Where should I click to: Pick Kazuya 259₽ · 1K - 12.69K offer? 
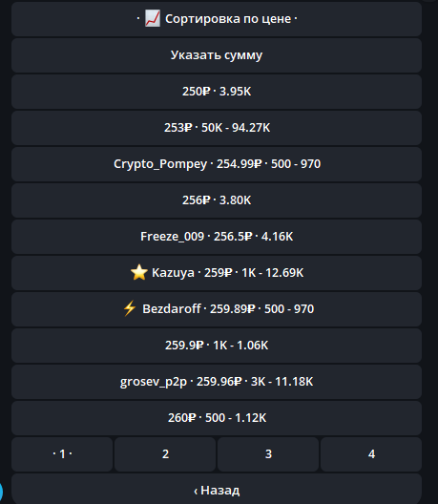[x=217, y=273]
